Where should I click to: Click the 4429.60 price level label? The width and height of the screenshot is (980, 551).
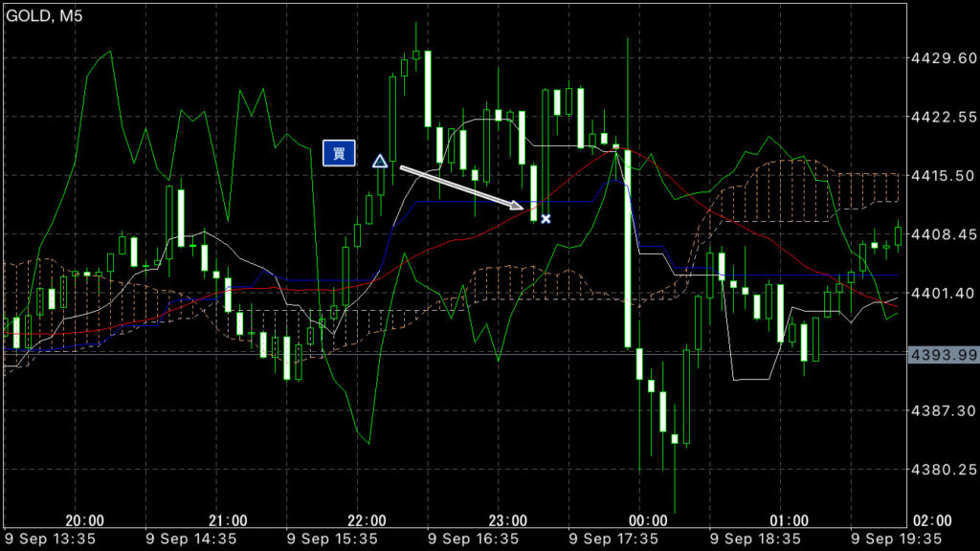click(944, 58)
